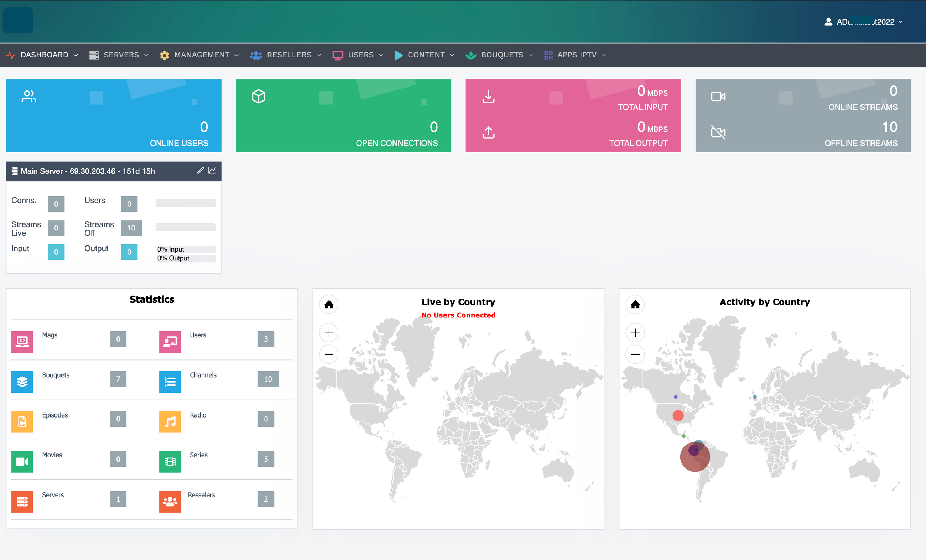This screenshot has height=560, width=926.
Task: Open the Apps IPTV menu
Action: (575, 55)
